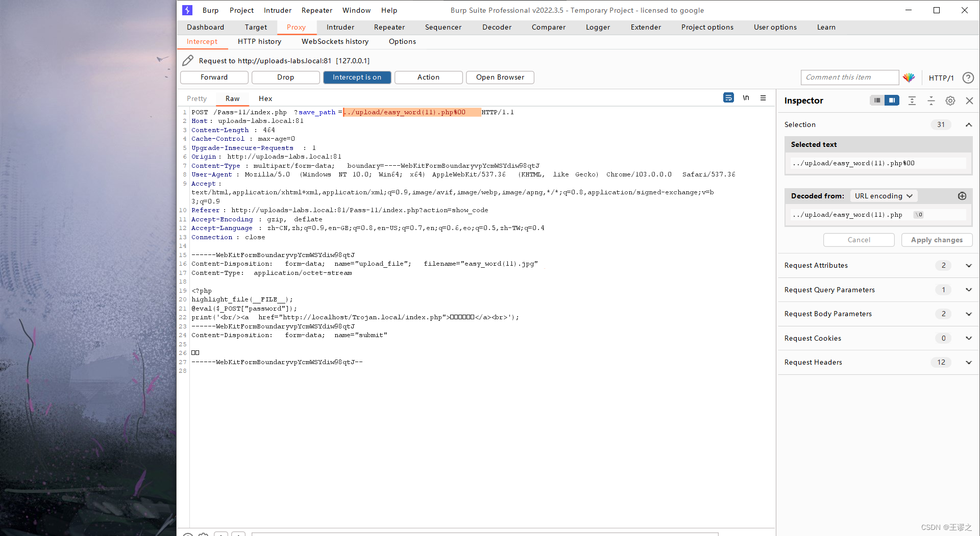Open the Project options tab

point(707,27)
